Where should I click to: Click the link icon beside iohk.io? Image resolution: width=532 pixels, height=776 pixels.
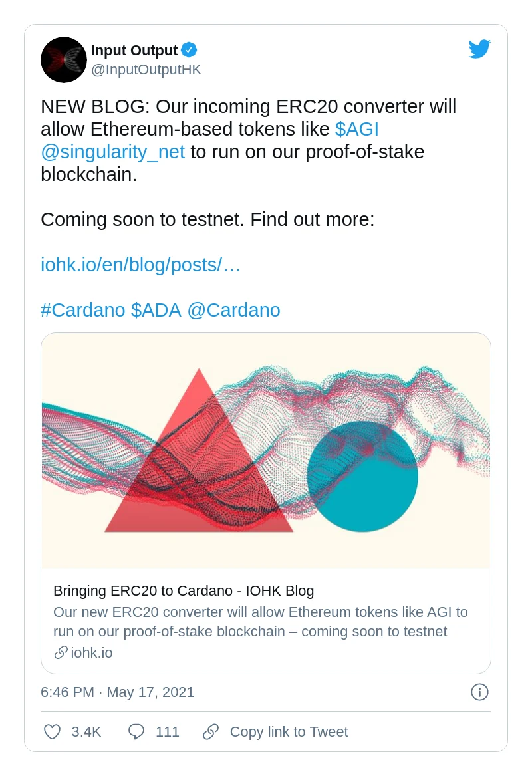point(61,653)
